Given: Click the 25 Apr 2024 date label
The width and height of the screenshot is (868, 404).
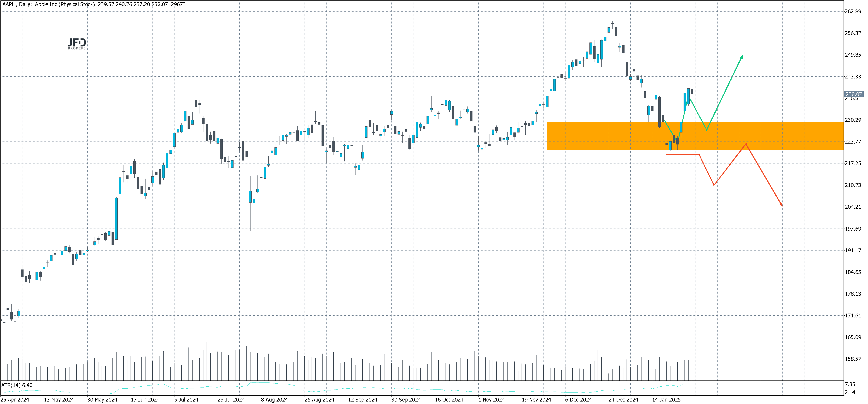Looking at the screenshot, I should pyautogui.click(x=15, y=400).
